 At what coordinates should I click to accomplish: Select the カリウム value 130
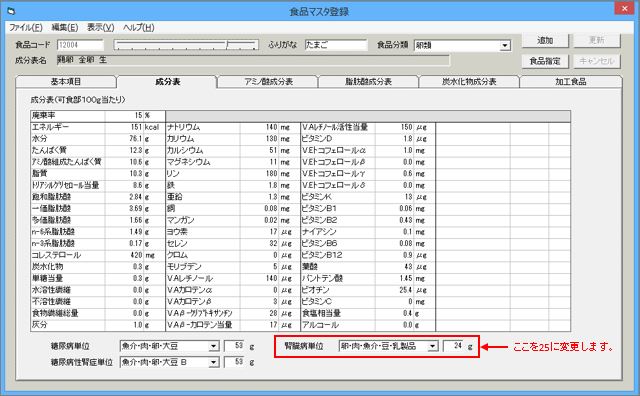point(259,139)
